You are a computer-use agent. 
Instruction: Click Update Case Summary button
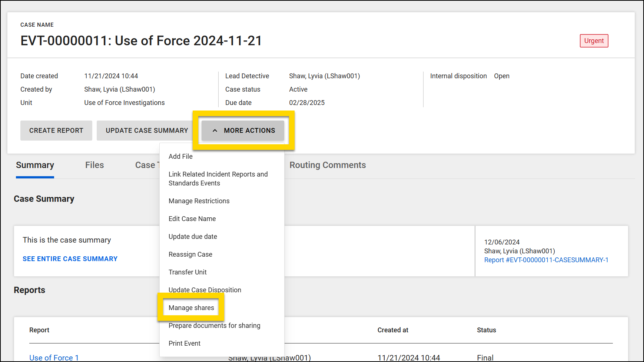[x=147, y=131]
